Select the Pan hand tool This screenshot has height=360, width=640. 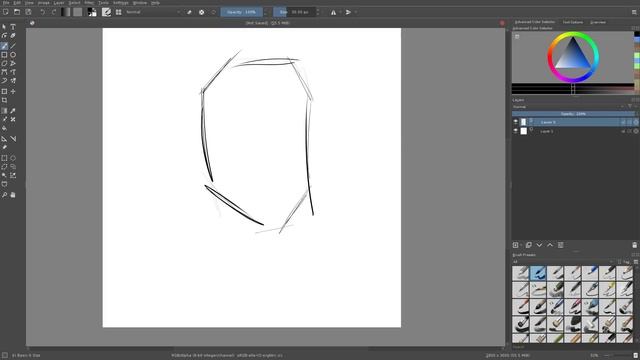click(13, 195)
